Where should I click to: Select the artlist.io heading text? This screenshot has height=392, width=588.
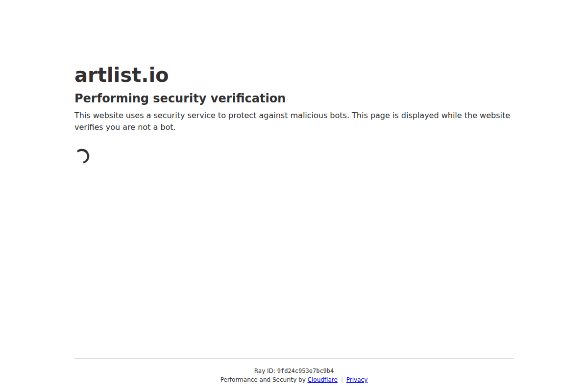click(x=122, y=75)
